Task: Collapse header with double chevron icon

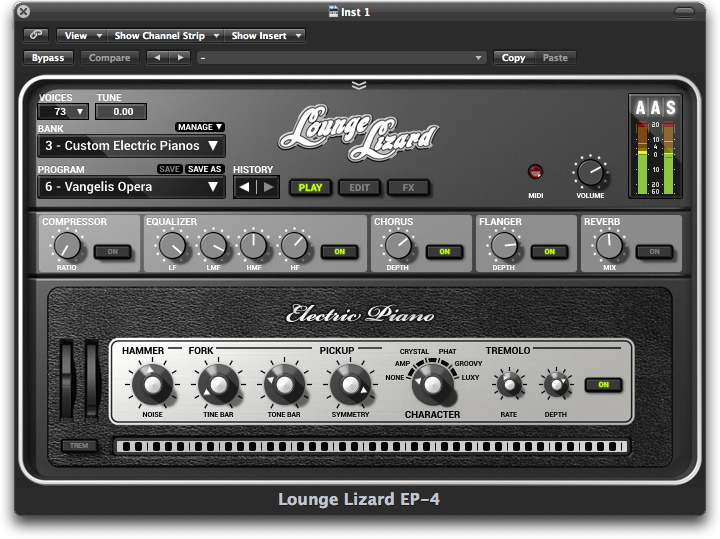Action: [359, 85]
